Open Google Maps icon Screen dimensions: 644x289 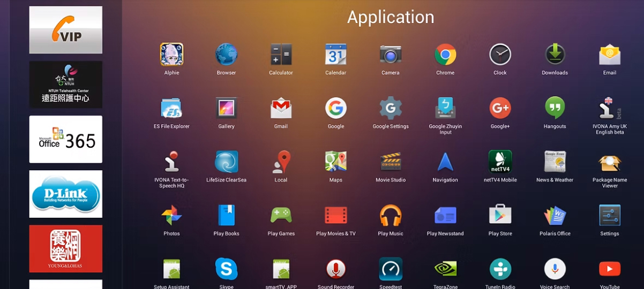click(335, 162)
